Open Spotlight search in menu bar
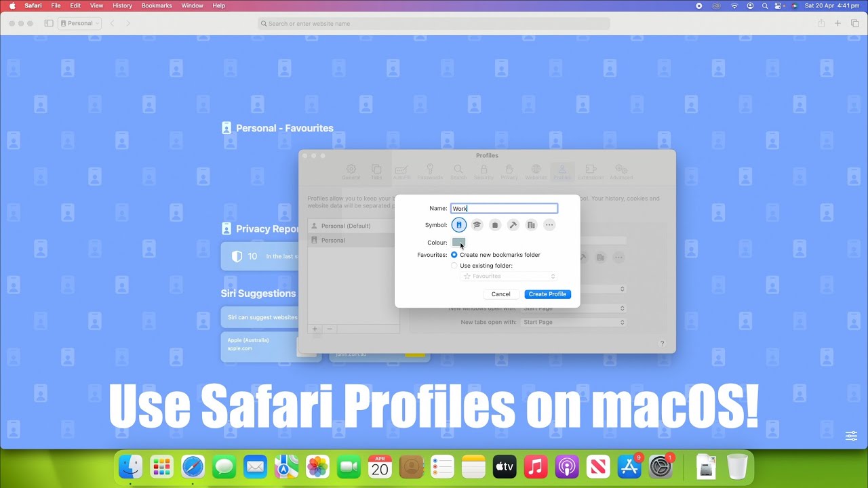The height and width of the screenshot is (488, 868). [x=765, y=5]
